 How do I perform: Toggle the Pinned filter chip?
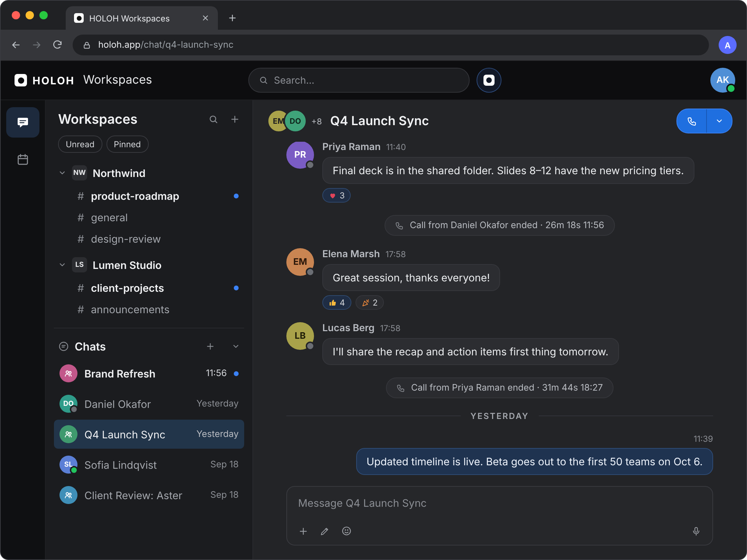click(x=127, y=144)
